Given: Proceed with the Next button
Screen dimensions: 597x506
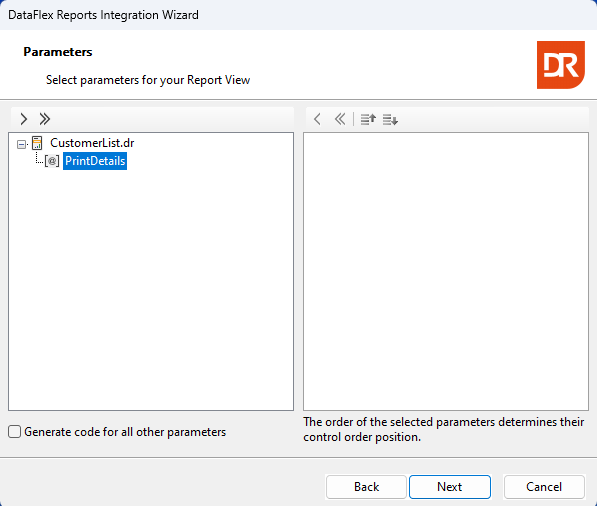Looking at the screenshot, I should coord(450,487).
